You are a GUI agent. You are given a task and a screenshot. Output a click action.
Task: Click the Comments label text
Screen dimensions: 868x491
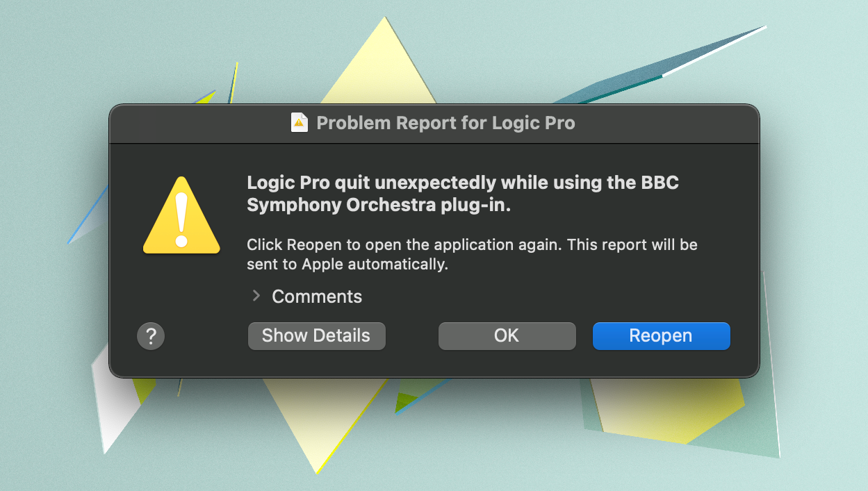(317, 297)
